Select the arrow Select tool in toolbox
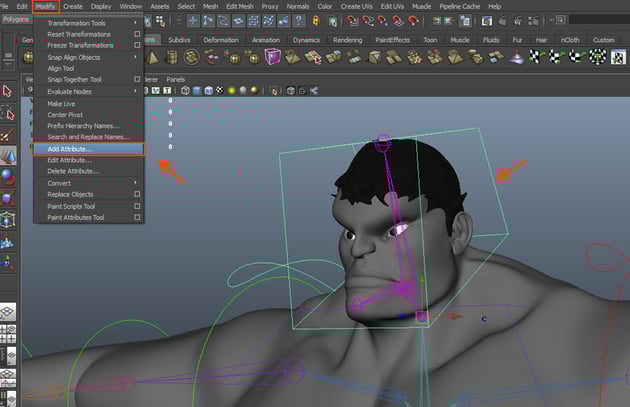This screenshot has width=630, height=407. pyautogui.click(x=7, y=92)
